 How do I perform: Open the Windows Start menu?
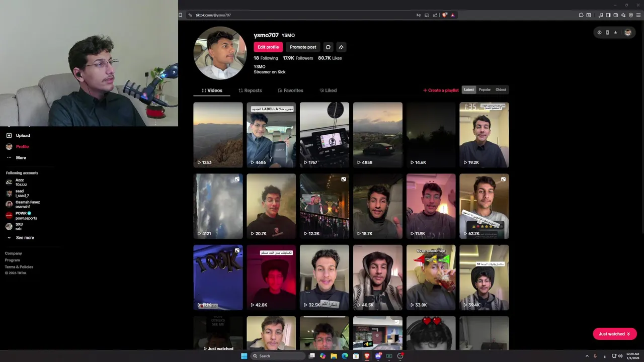244,356
